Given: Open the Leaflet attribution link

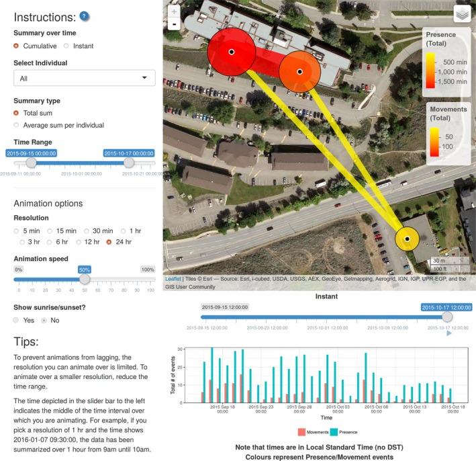Looking at the screenshot, I should coord(173,278).
